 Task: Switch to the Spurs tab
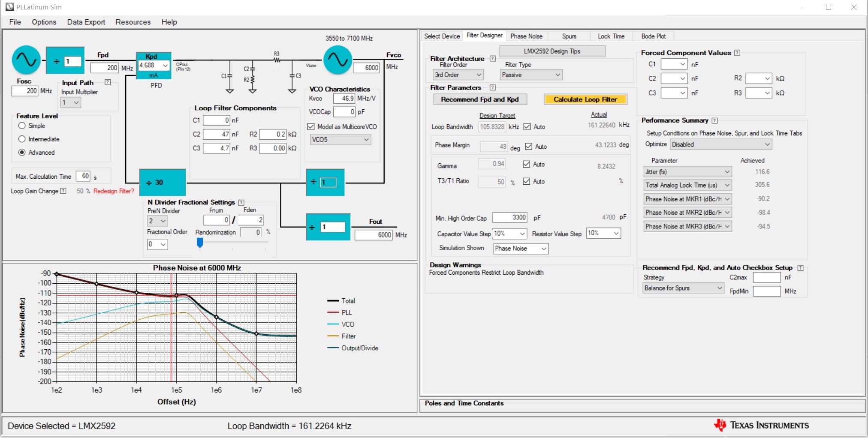click(569, 36)
